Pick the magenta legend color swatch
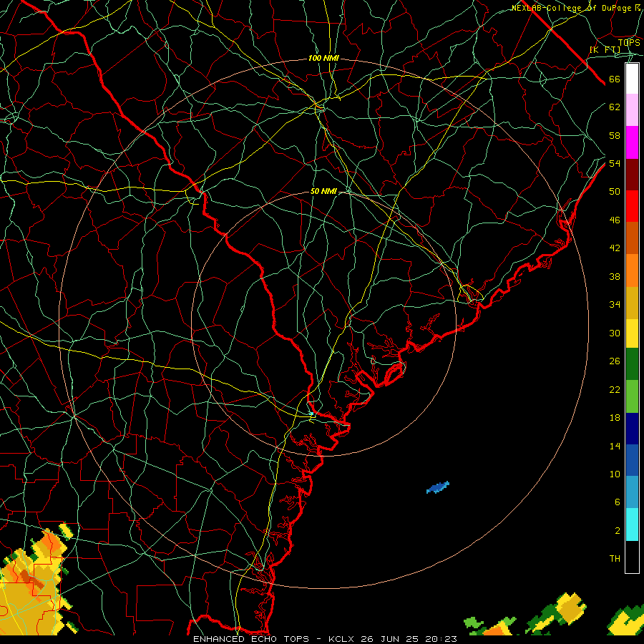The height and width of the screenshot is (644, 644). coord(632,142)
